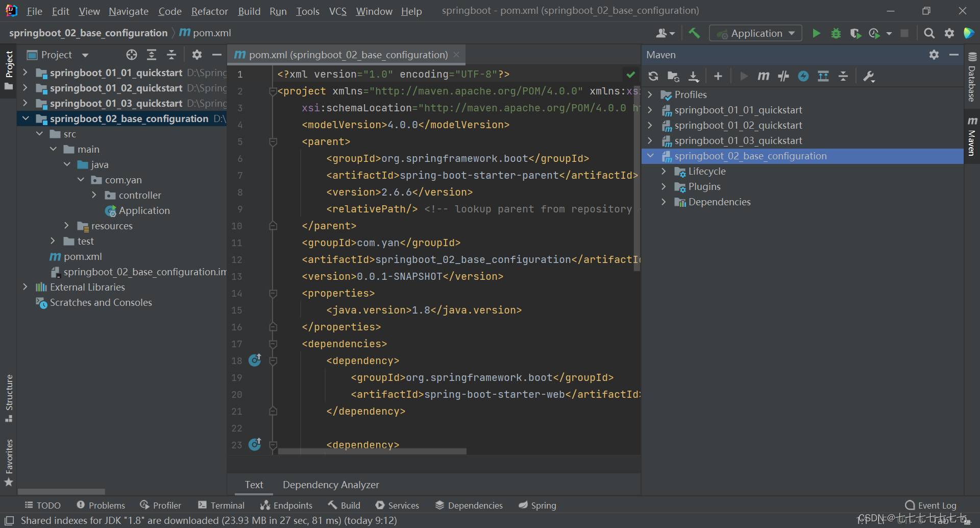The image size is (980, 528).
Task: Open the Services tool window
Action: (x=397, y=505)
